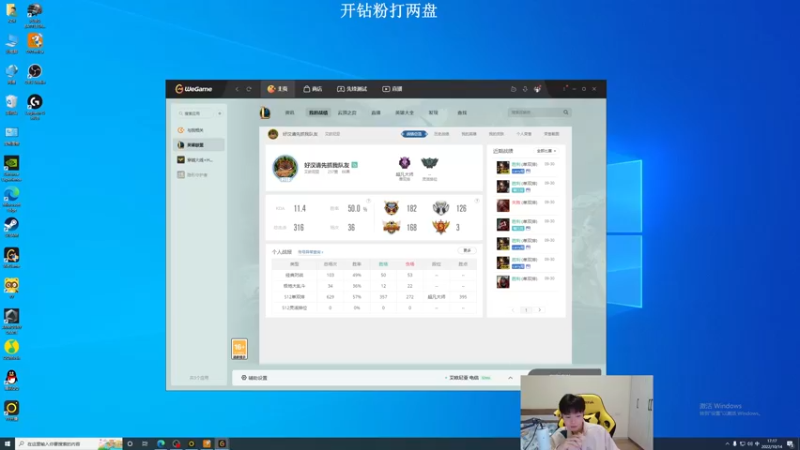The width and height of the screenshot is (800, 450).
Task: Click the 16+ age rating badge
Action: (239, 349)
